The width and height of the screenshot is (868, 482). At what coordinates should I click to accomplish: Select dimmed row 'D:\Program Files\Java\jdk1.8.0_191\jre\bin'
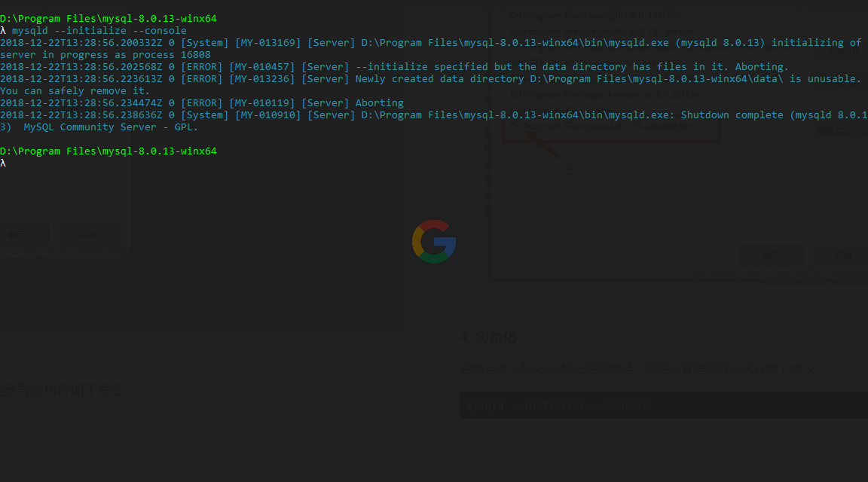click(x=604, y=32)
